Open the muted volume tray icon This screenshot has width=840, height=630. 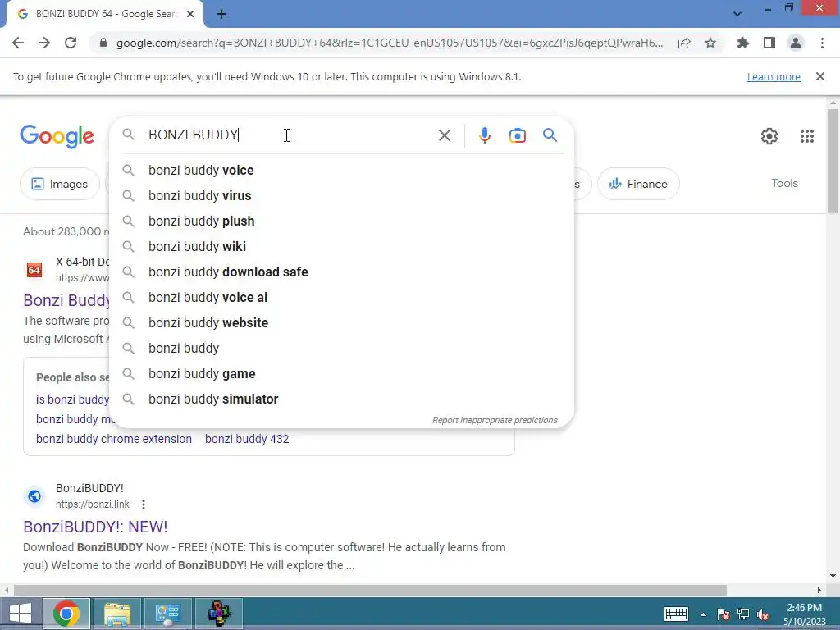pyautogui.click(x=763, y=614)
